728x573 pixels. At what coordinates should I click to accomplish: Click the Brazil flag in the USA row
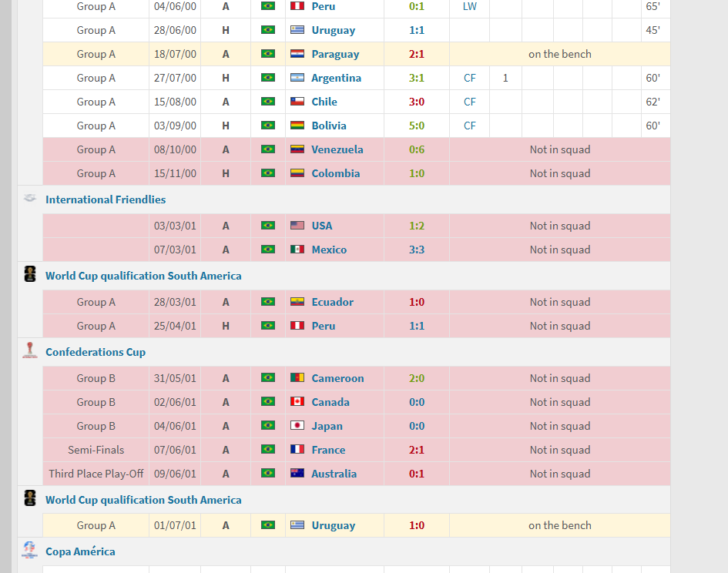(x=268, y=225)
